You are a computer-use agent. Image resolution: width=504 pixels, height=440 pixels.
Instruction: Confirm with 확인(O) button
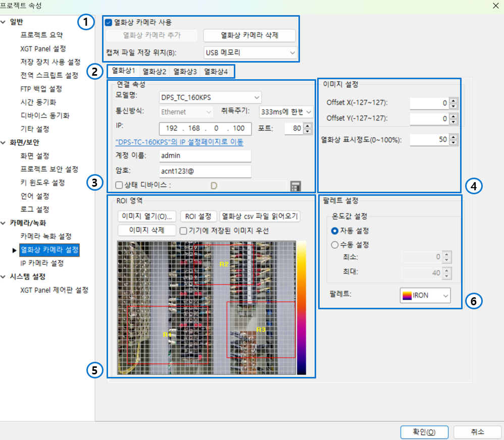click(424, 432)
